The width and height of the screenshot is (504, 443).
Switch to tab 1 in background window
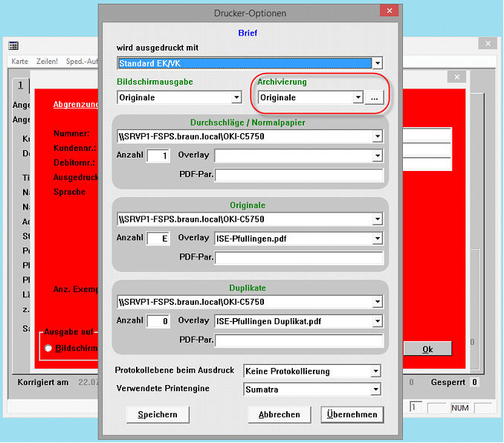[21, 84]
